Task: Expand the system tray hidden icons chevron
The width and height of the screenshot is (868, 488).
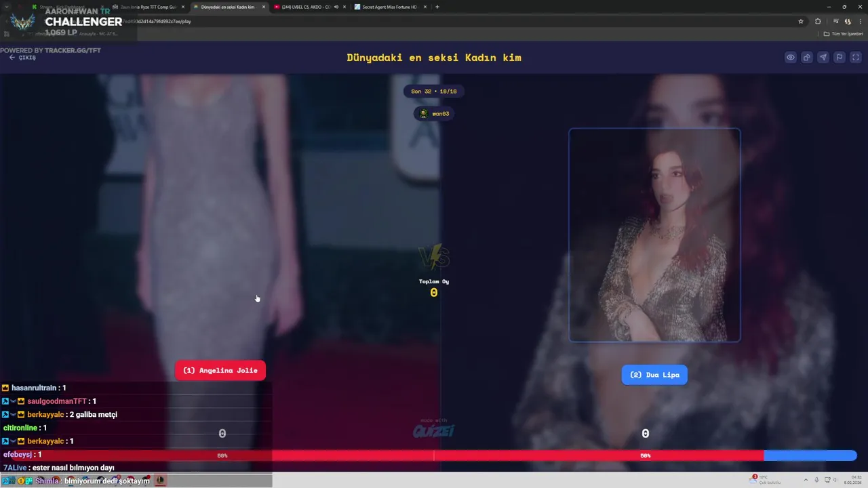Action: (x=806, y=480)
